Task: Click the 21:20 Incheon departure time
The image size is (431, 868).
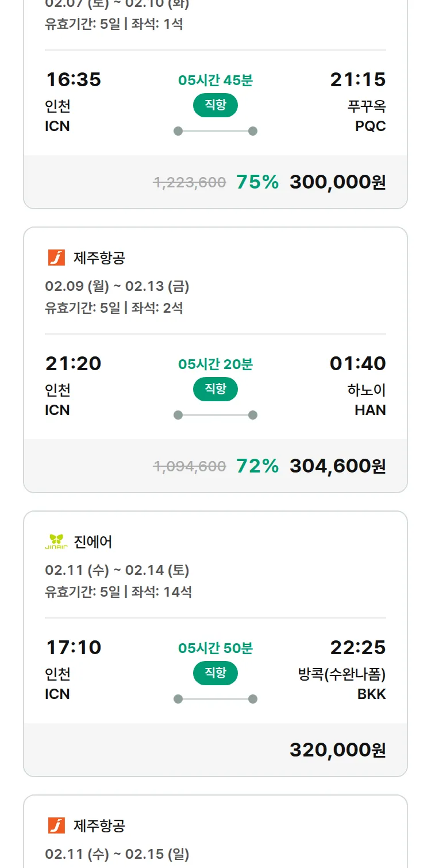Action: 74,363
